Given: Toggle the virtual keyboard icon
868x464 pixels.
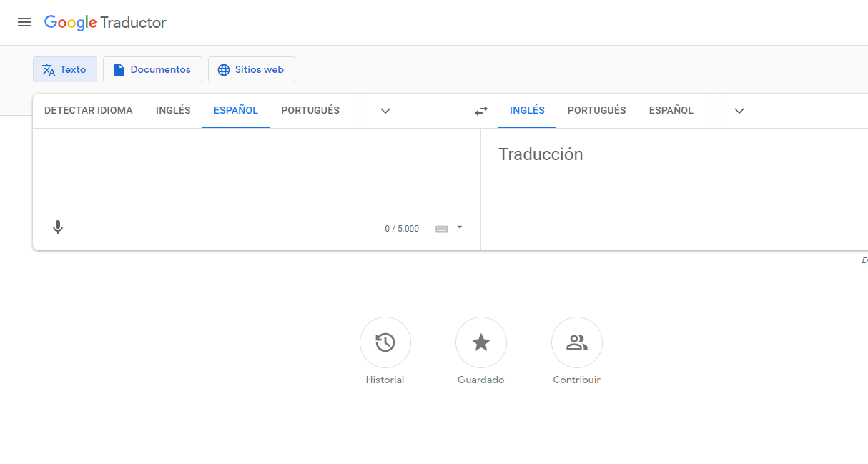Looking at the screenshot, I should point(441,229).
